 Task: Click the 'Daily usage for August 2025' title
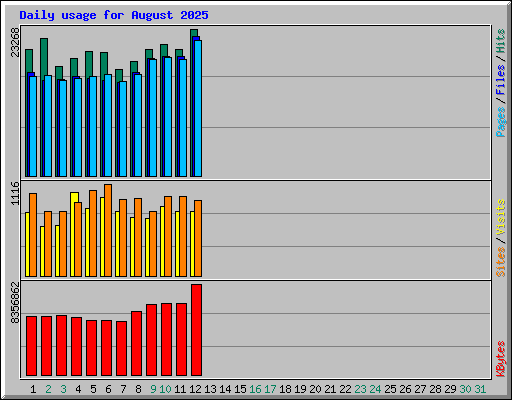click(114, 15)
